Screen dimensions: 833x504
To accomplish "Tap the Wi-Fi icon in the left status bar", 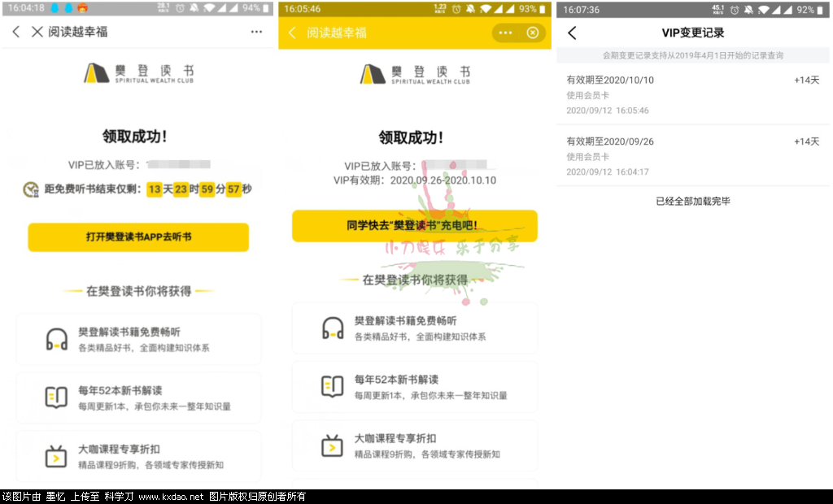I will (210, 8).
